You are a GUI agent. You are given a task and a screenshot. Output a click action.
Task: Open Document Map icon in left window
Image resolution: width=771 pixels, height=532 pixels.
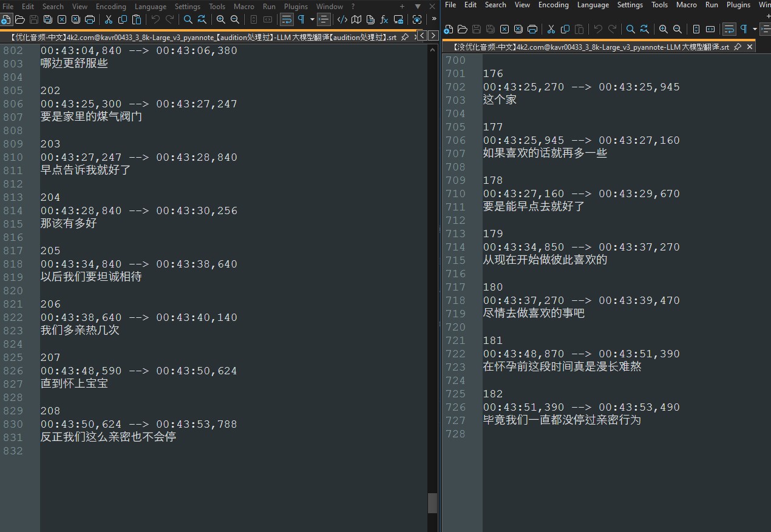[x=356, y=19]
